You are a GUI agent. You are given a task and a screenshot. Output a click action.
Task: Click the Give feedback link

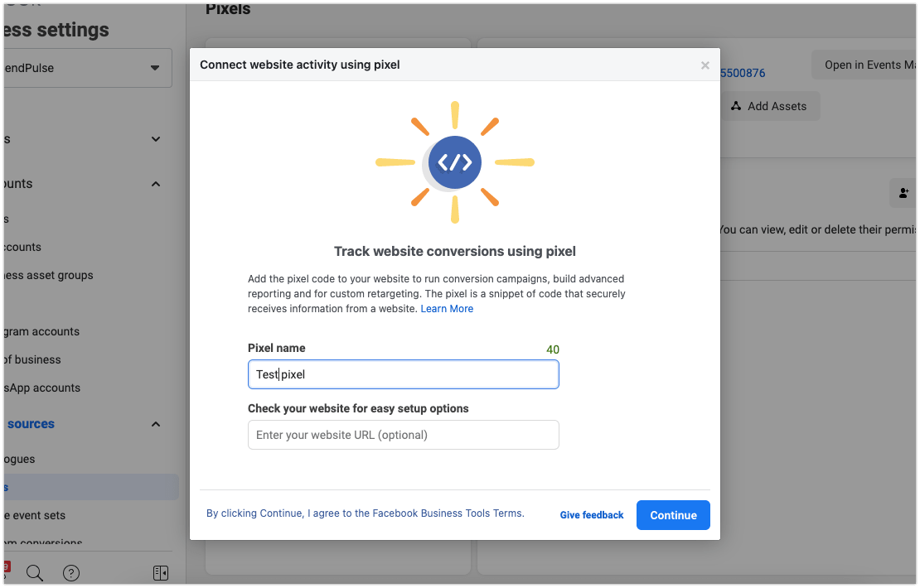(x=591, y=515)
